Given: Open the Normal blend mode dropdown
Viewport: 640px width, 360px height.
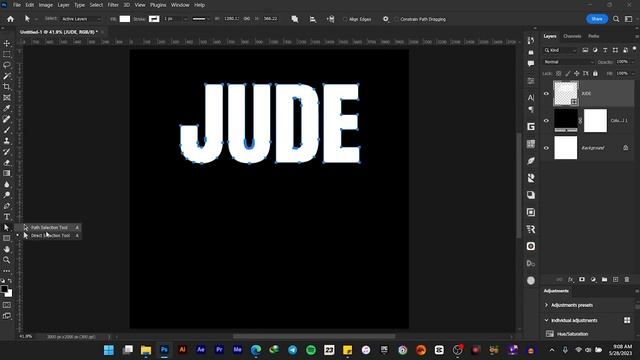Looking at the screenshot, I should pos(569,62).
